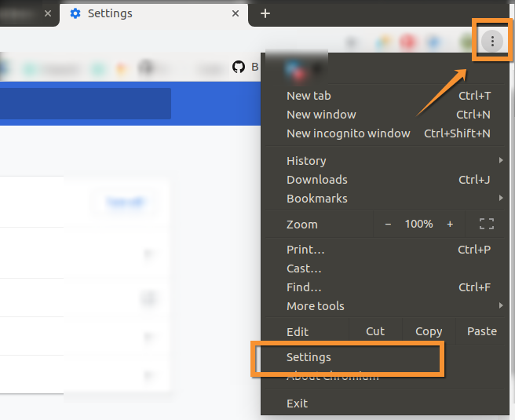
Task: Select Print… from the menu
Action: (x=305, y=250)
